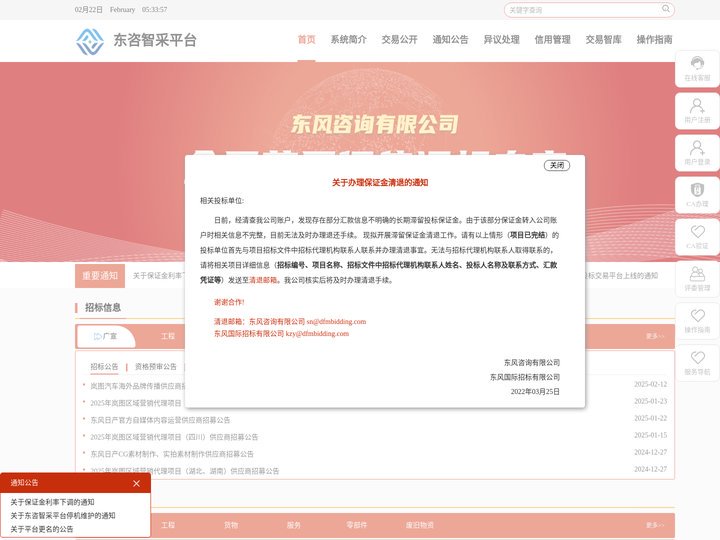
Task: Select the 废旧物资 tab in the lower section
Action: tap(420, 525)
